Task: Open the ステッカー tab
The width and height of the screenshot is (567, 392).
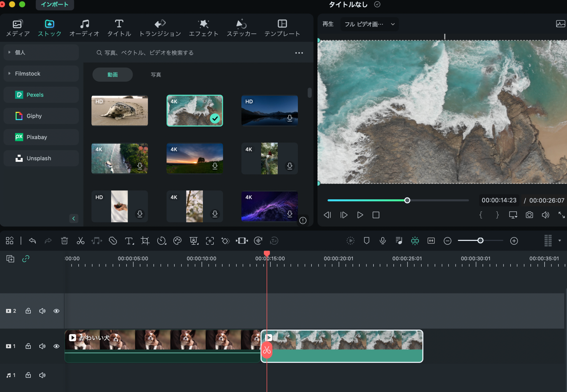Action: (x=242, y=28)
